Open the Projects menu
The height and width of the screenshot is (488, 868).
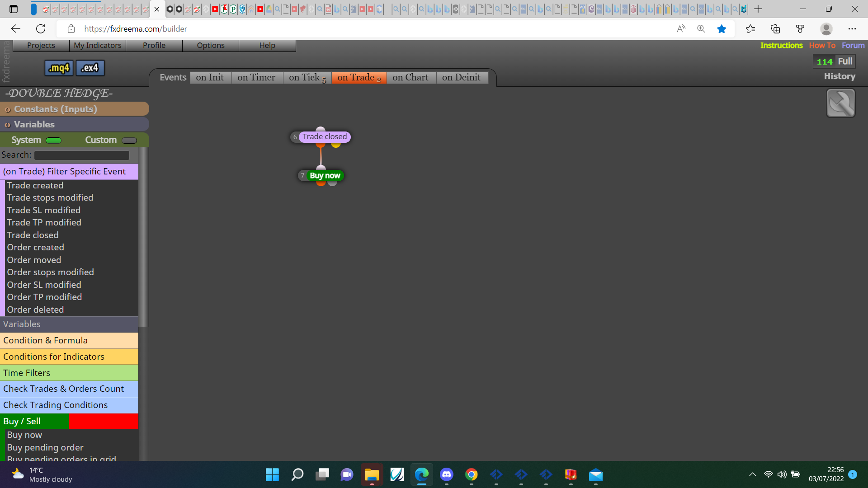point(41,45)
